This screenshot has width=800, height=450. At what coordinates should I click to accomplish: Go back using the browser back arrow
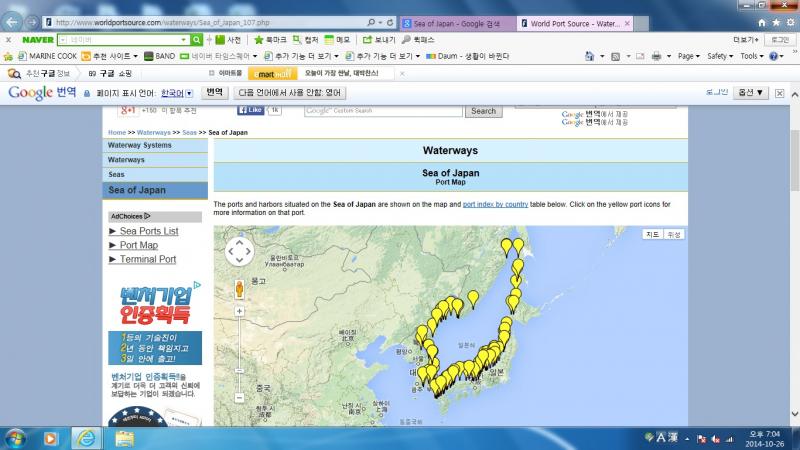(x=14, y=21)
